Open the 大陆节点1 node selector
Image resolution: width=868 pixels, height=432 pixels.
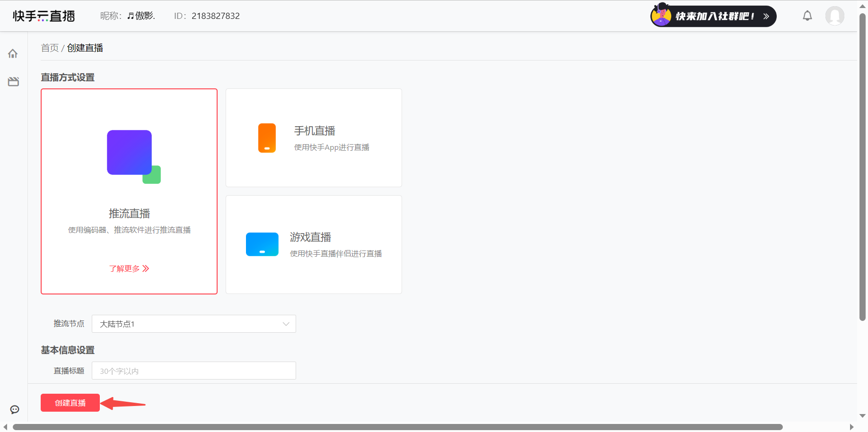click(x=194, y=324)
